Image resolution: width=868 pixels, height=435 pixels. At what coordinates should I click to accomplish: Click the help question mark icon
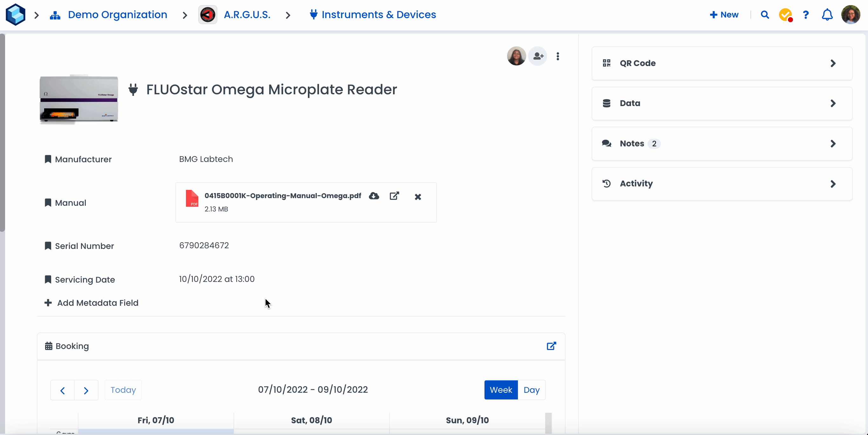(806, 15)
